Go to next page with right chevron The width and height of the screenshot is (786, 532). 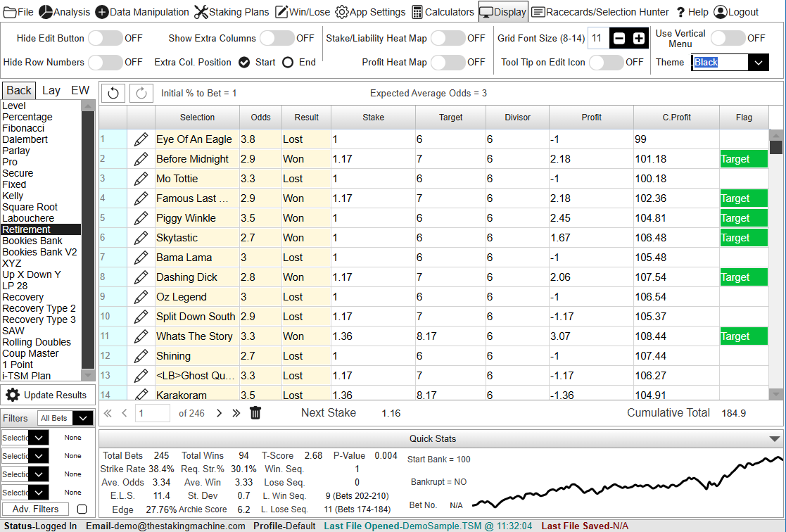[219, 413]
